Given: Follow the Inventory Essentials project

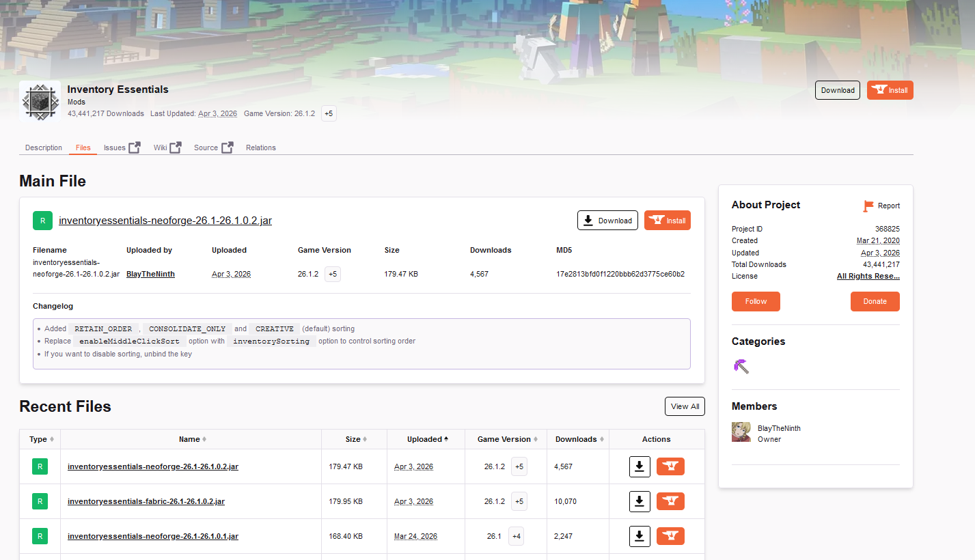Looking at the screenshot, I should [x=756, y=301].
